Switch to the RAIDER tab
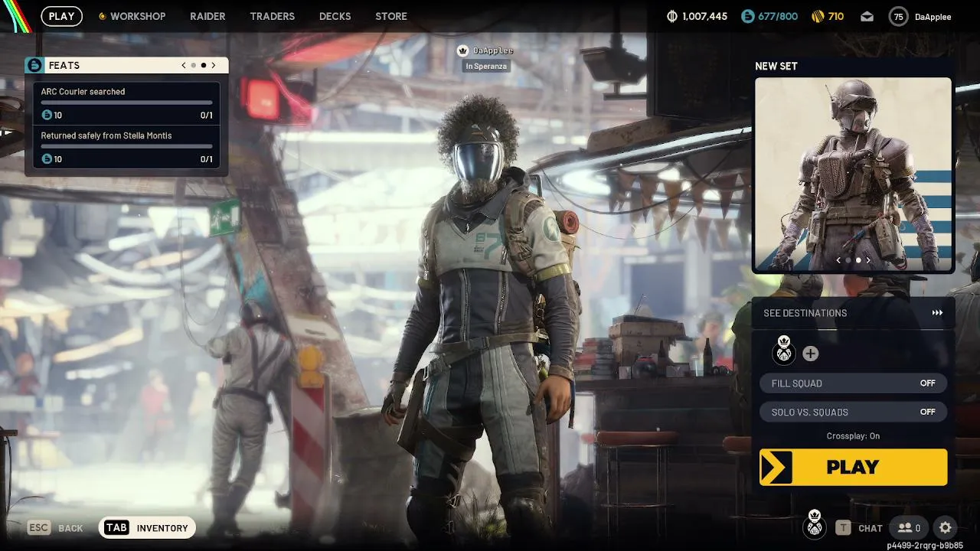980x551 pixels. (x=207, y=16)
